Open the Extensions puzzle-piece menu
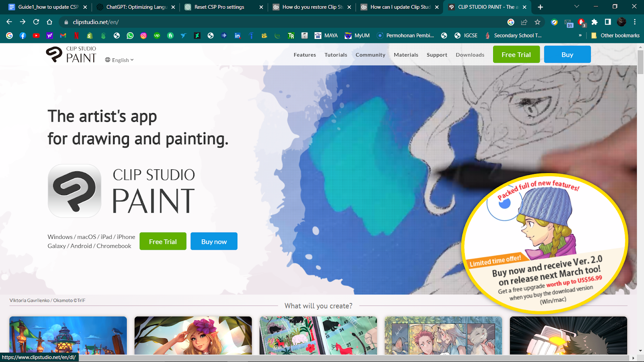Viewport: 644px width, 362px height. click(x=594, y=22)
